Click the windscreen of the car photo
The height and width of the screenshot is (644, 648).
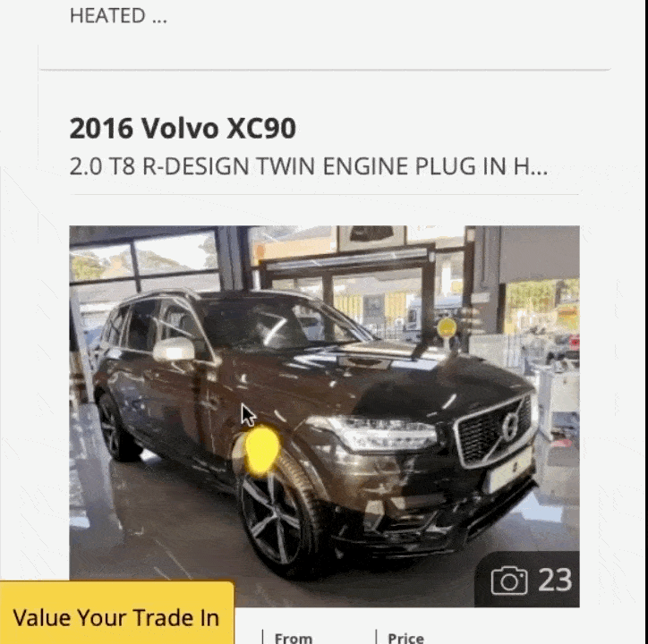pos(281,322)
